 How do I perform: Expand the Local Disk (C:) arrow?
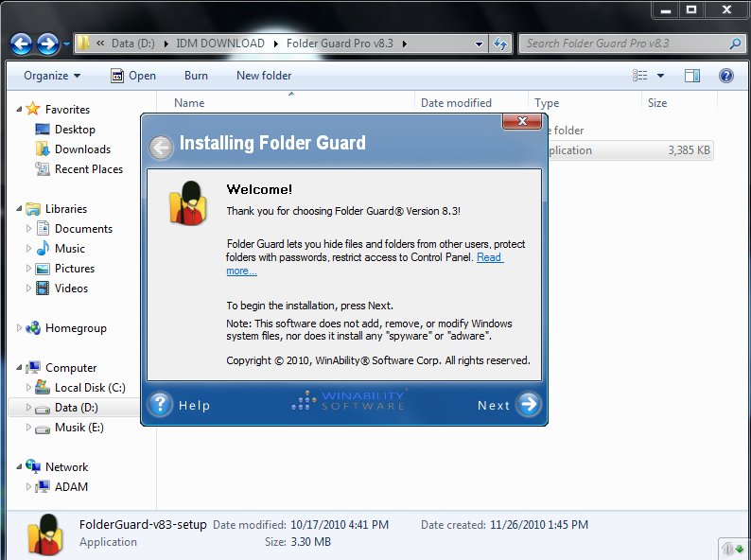coord(28,387)
